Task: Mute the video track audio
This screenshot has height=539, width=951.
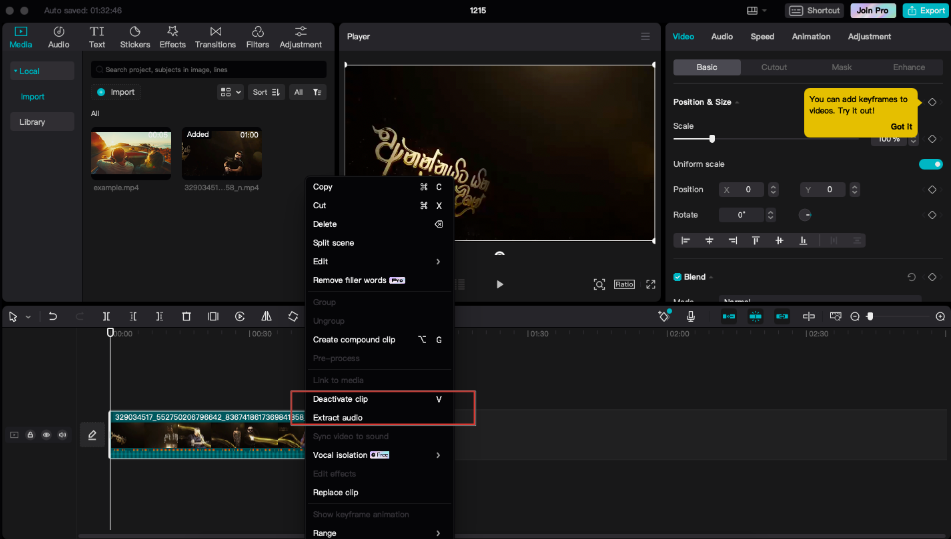Action: pos(62,435)
